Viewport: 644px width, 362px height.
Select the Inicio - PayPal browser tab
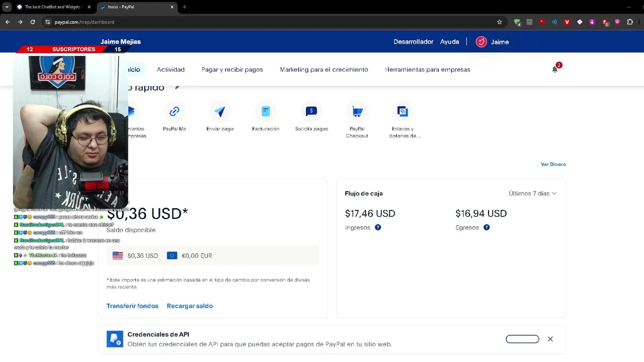pyautogui.click(x=137, y=7)
